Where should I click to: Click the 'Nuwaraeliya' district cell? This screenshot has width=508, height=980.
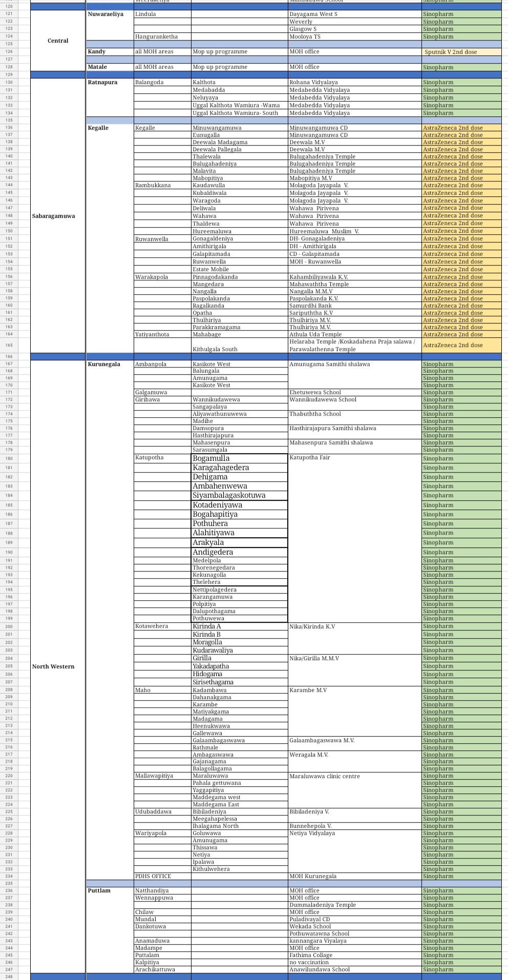[110, 25]
